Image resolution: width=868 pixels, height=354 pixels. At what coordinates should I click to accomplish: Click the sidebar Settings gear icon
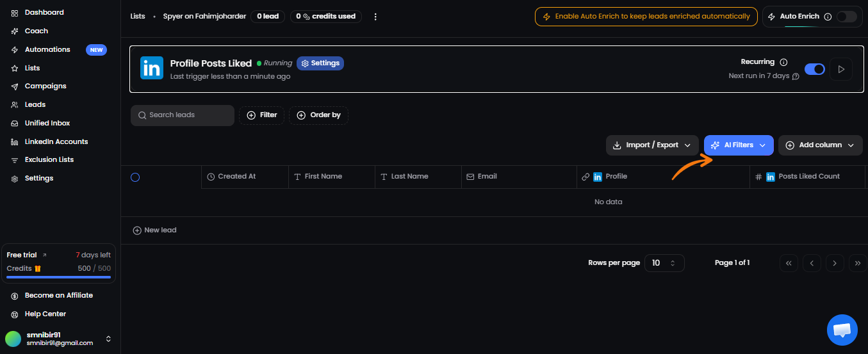(15, 179)
